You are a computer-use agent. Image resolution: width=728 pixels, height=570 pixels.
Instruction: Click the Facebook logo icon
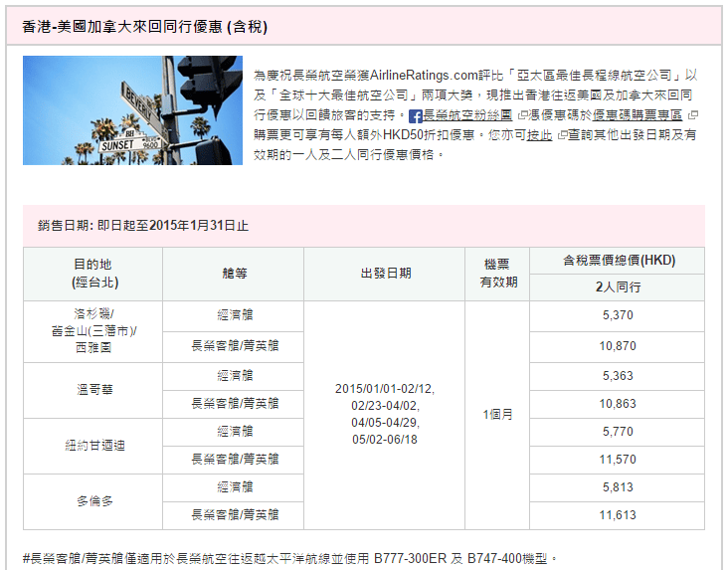[416, 116]
